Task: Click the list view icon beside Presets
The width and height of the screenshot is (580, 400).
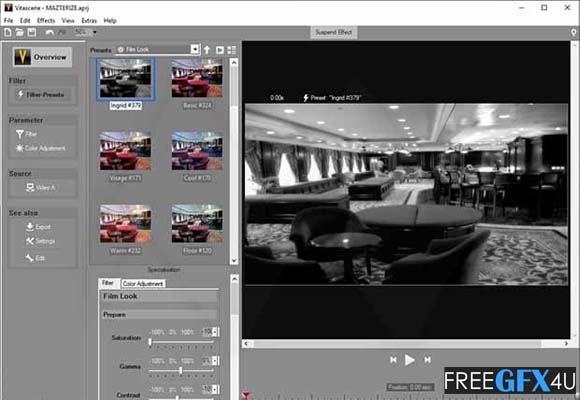Action: click(232, 50)
